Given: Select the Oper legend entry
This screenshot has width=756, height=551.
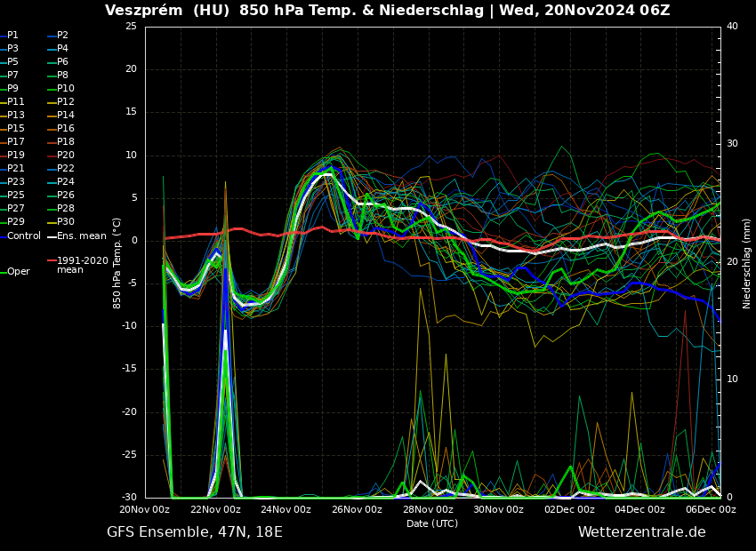Looking at the screenshot, I should tap(18, 272).
